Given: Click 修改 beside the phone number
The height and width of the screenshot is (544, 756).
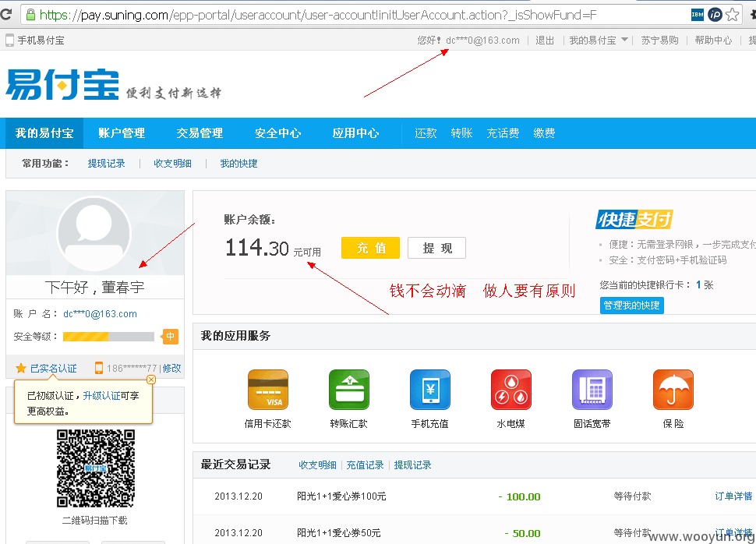Looking at the screenshot, I should 171,369.
